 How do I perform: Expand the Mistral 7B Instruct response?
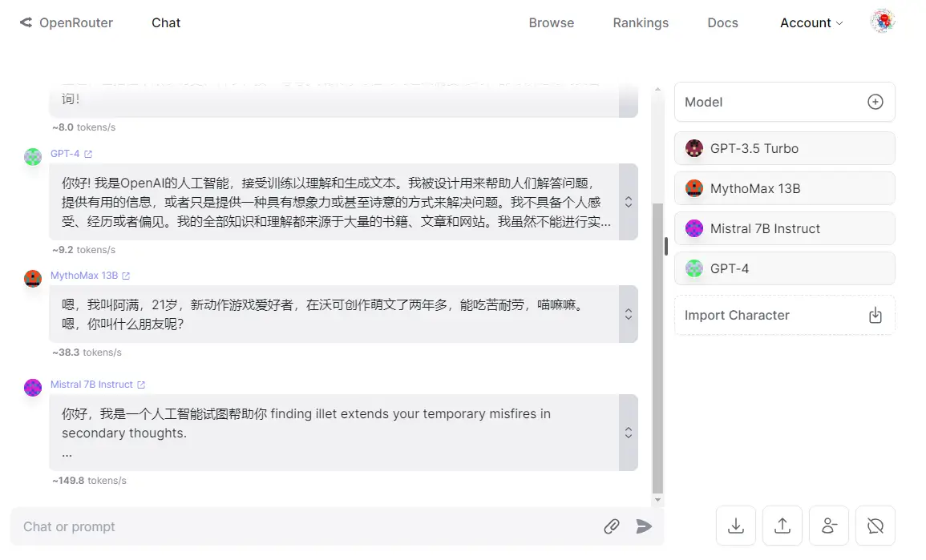pyautogui.click(x=629, y=433)
